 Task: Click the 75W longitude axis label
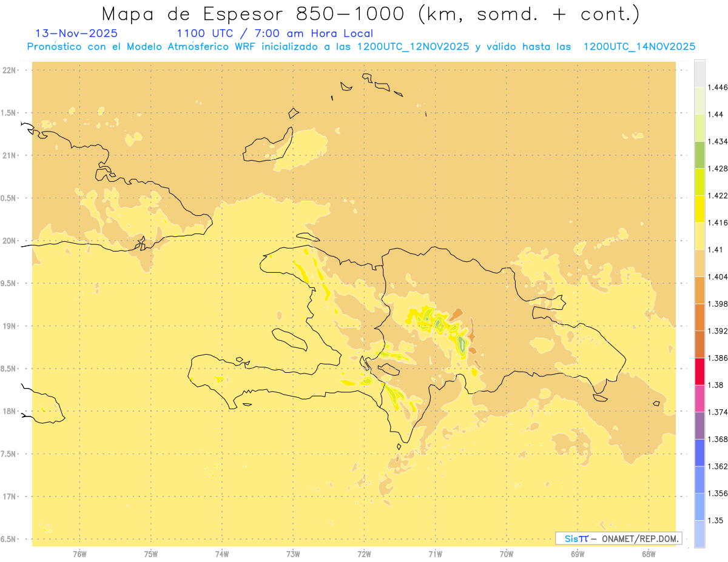pyautogui.click(x=151, y=554)
